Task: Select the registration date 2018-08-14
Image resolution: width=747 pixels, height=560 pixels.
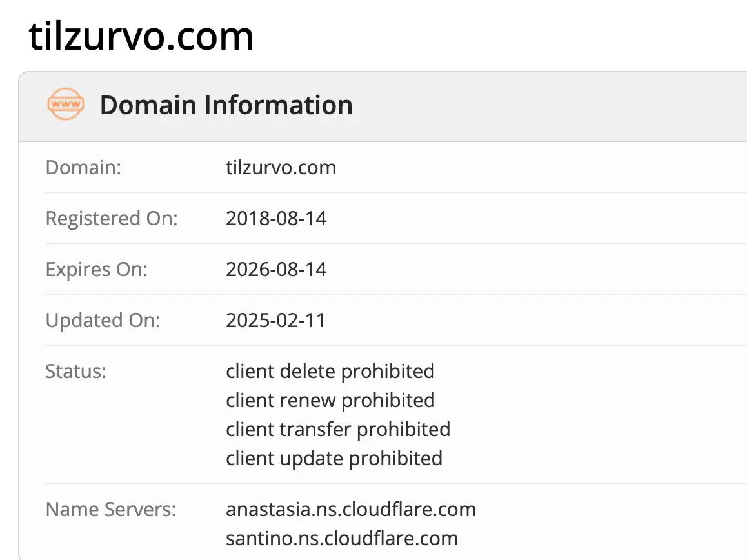Action: (276, 218)
